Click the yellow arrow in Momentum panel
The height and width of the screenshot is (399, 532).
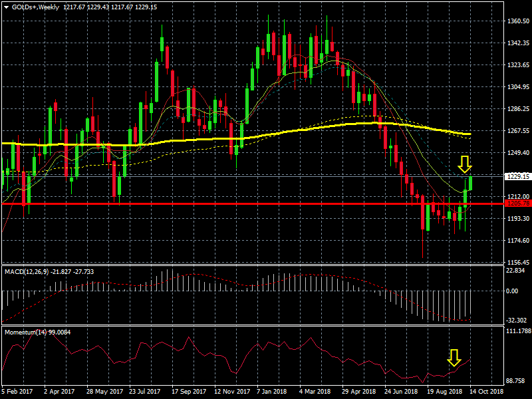(x=454, y=358)
